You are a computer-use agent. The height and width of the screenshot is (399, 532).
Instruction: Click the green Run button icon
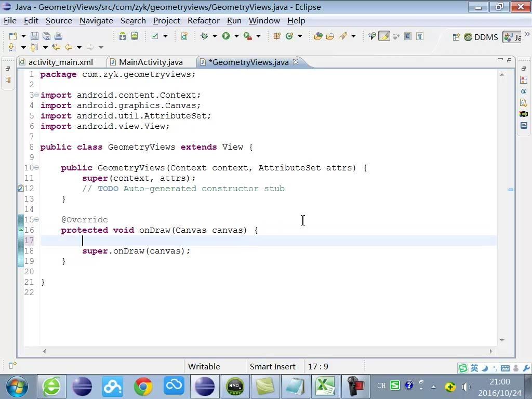pos(226,36)
